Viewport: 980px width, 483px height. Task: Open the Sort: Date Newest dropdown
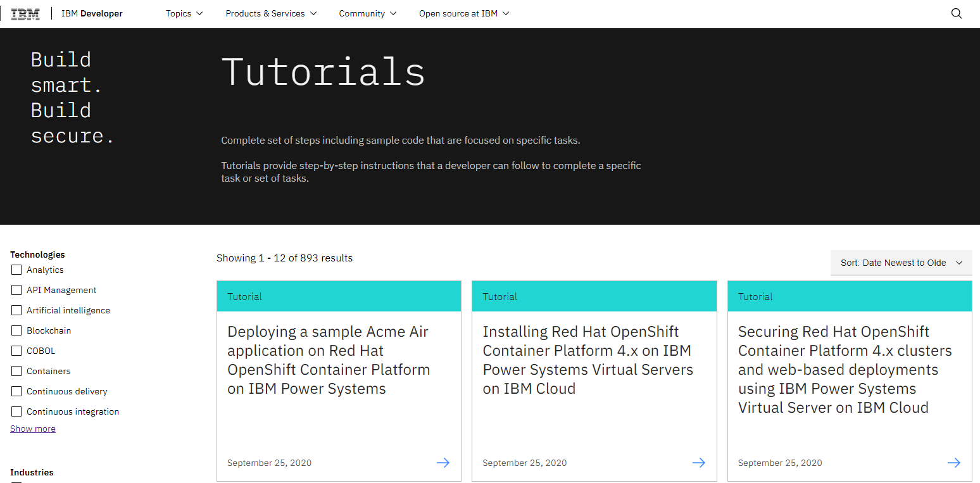point(901,263)
